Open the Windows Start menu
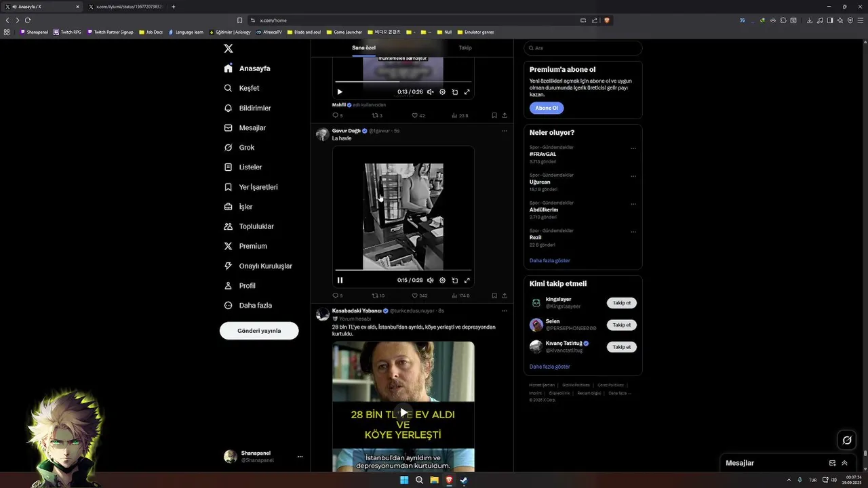 point(404,480)
